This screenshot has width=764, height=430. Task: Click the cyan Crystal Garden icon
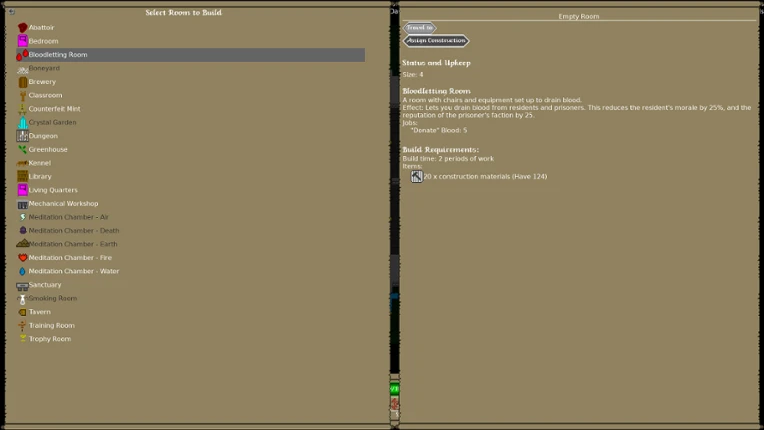click(22, 122)
